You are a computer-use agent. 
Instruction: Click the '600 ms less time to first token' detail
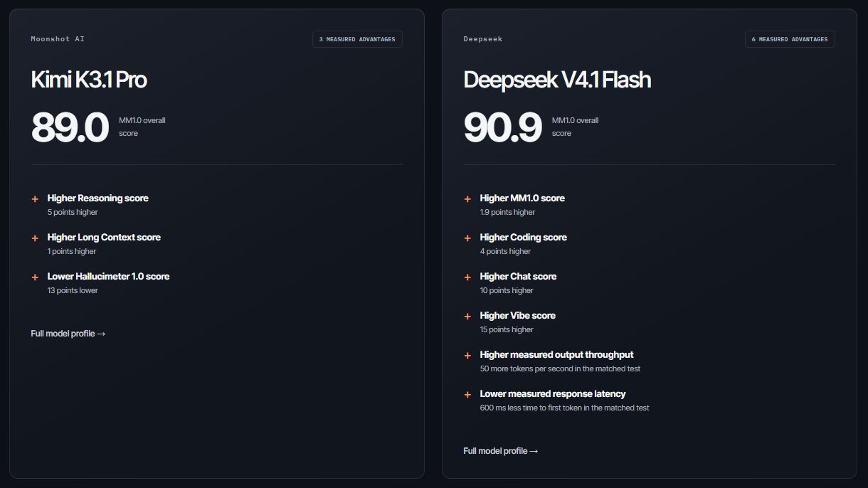click(x=565, y=408)
